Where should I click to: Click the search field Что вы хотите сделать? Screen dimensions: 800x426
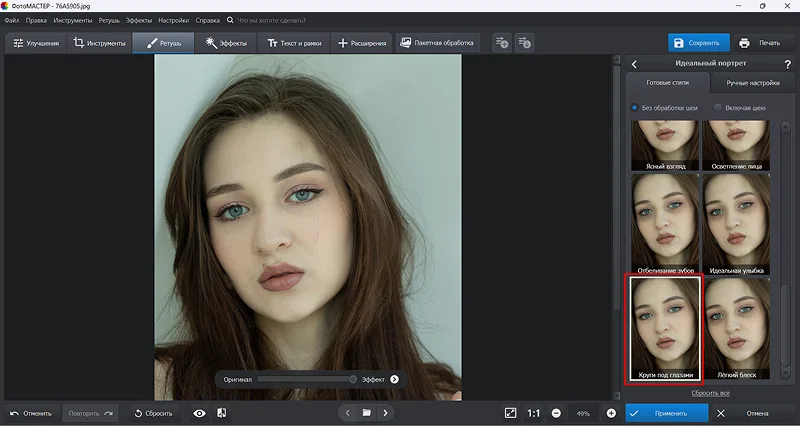tap(271, 20)
